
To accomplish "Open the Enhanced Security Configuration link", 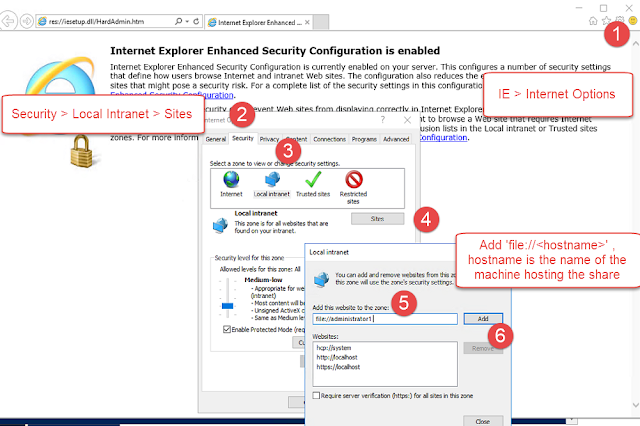I will tap(172, 95).
